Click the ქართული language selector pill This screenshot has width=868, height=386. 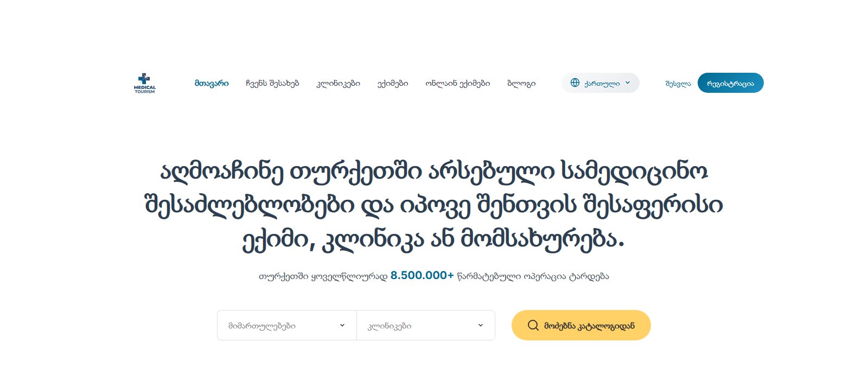click(x=601, y=83)
